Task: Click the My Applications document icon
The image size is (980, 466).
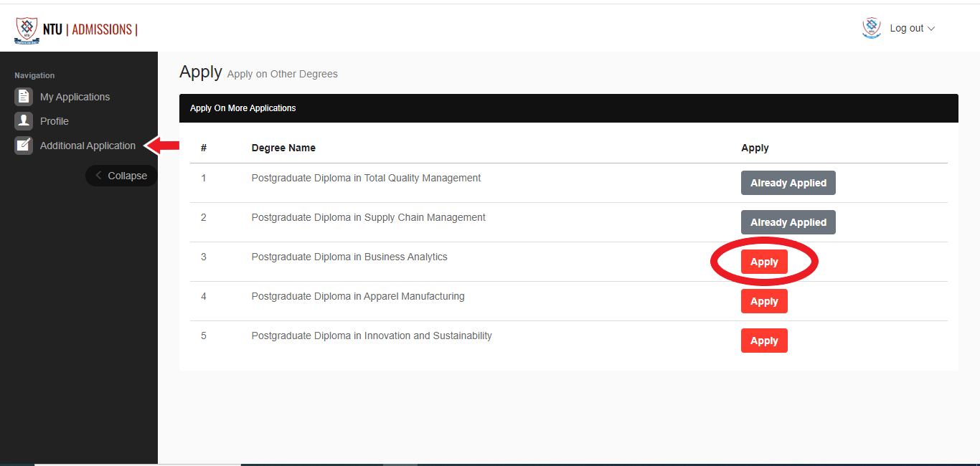Action: [24, 97]
